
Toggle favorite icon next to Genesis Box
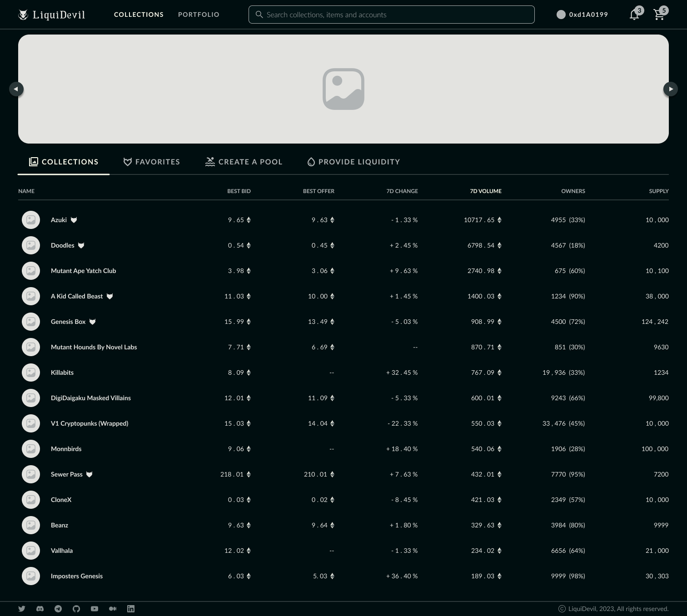click(x=92, y=322)
